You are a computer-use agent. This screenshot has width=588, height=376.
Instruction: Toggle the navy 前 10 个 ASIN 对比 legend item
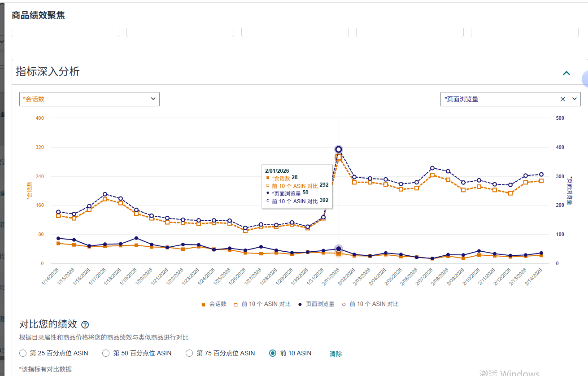click(x=370, y=304)
